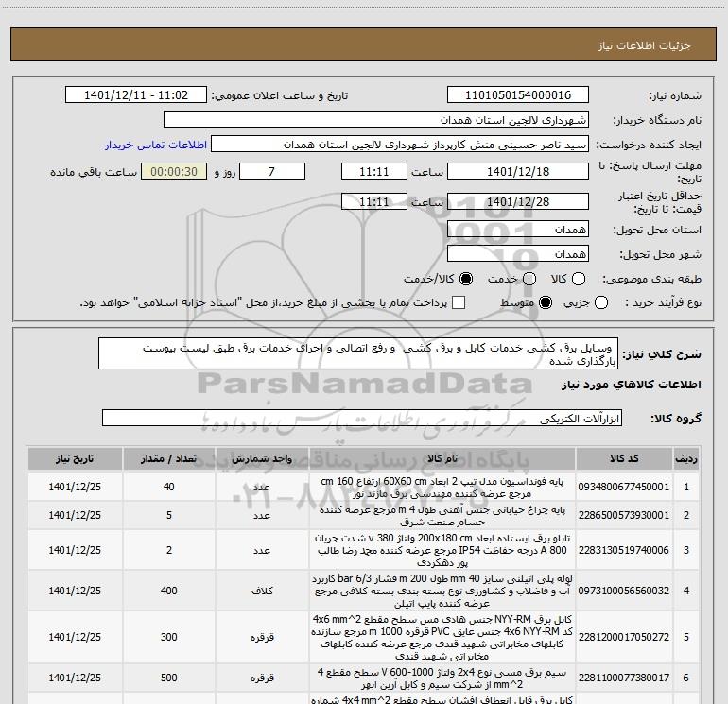
Task: Click the تعداد / مقدار column header
Action: point(169,458)
